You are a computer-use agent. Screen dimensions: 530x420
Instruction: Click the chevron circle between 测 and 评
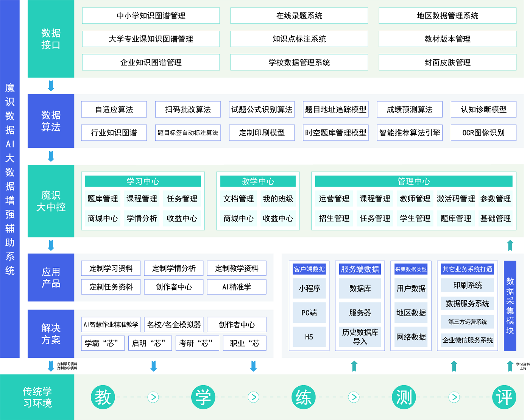pos(454,397)
